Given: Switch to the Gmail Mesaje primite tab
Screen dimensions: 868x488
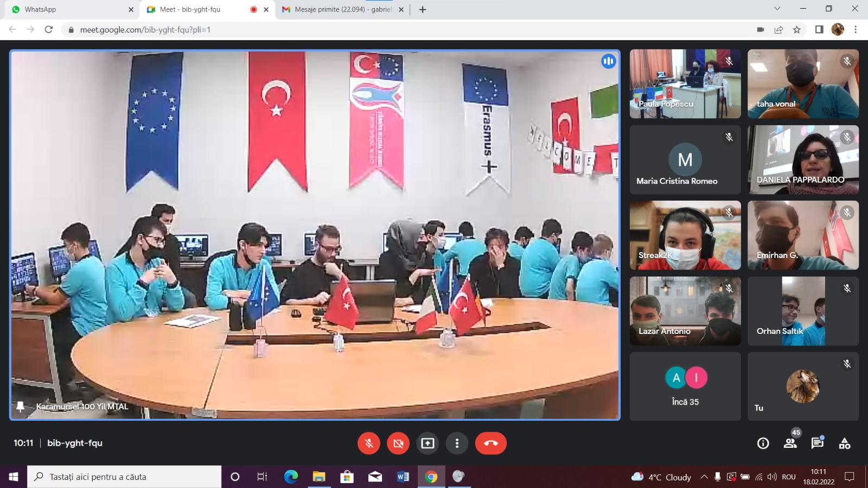Looking at the screenshot, I should pyautogui.click(x=342, y=9).
